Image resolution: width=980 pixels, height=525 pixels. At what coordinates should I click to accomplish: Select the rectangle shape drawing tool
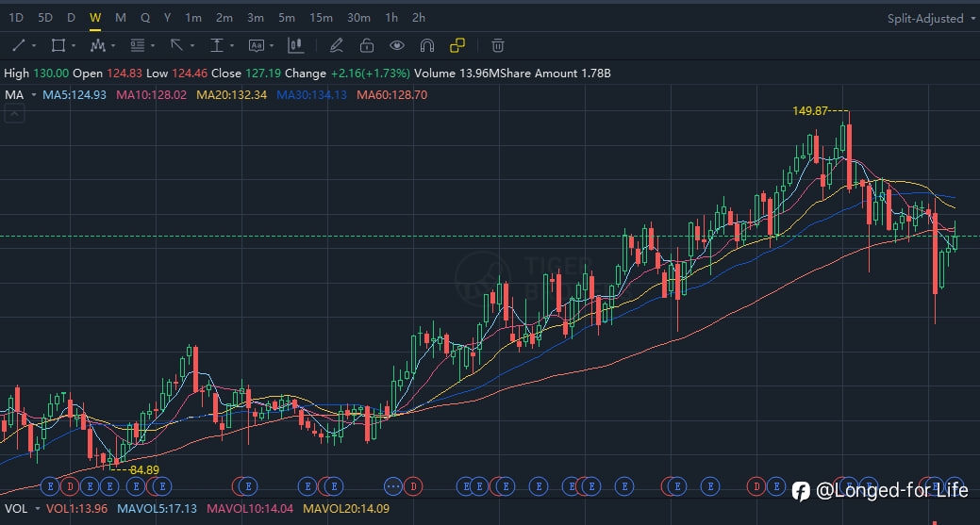point(58,45)
